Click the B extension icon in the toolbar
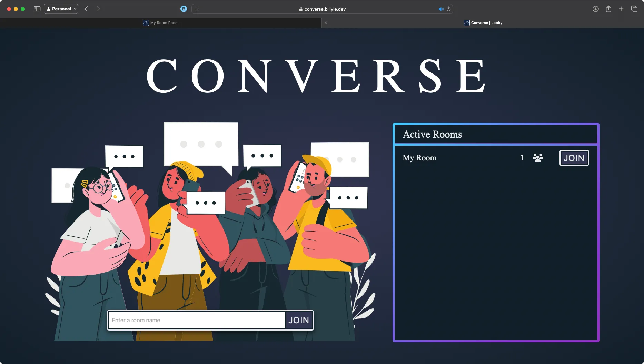 [x=184, y=9]
